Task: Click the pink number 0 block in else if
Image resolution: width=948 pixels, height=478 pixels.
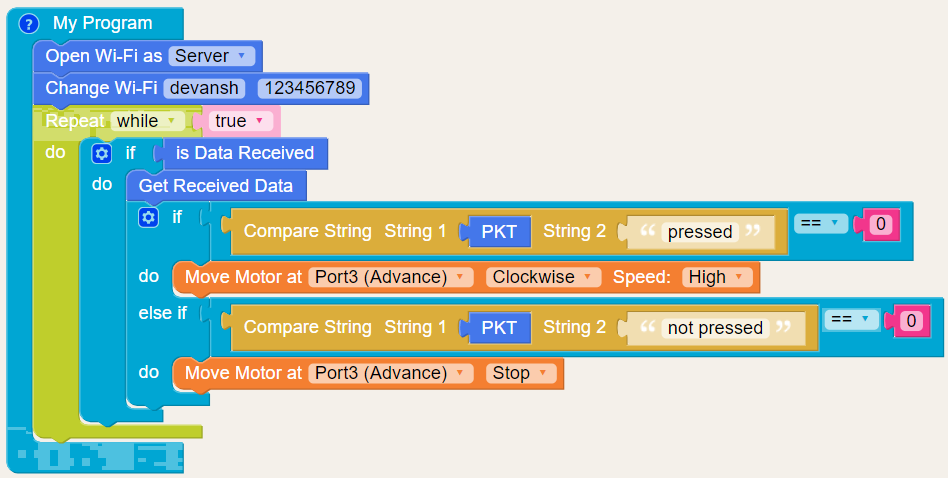Action: (910, 320)
